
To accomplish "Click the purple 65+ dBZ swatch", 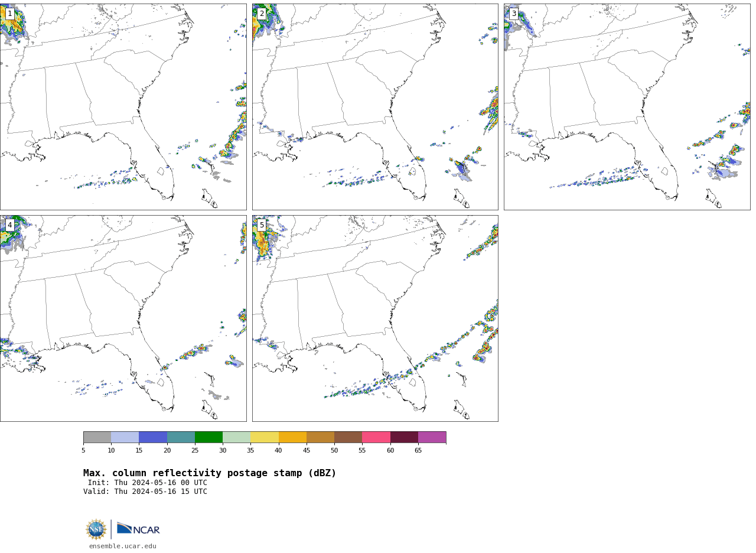I will coord(432,437).
